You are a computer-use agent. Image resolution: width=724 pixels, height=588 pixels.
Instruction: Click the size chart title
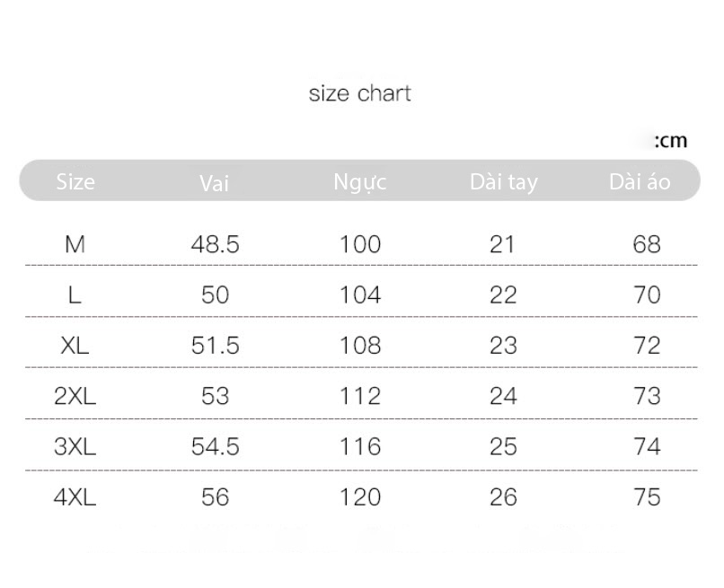pos(359,93)
